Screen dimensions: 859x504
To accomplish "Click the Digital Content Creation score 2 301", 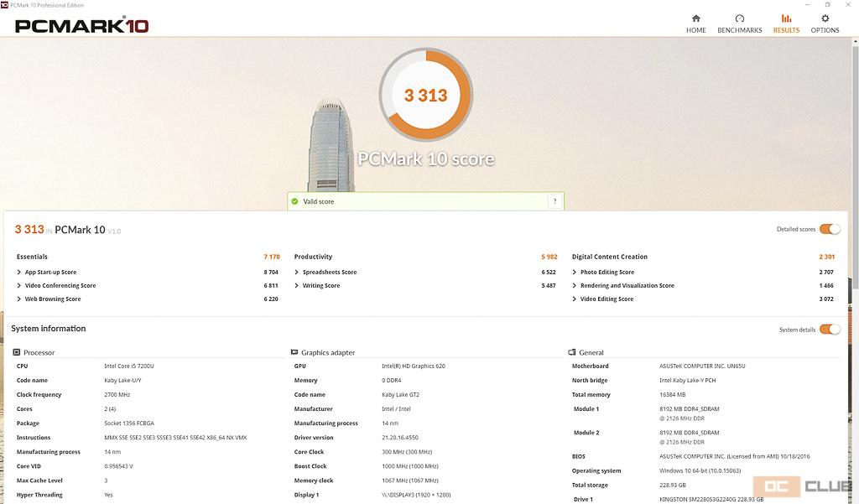I will pyautogui.click(x=826, y=257).
